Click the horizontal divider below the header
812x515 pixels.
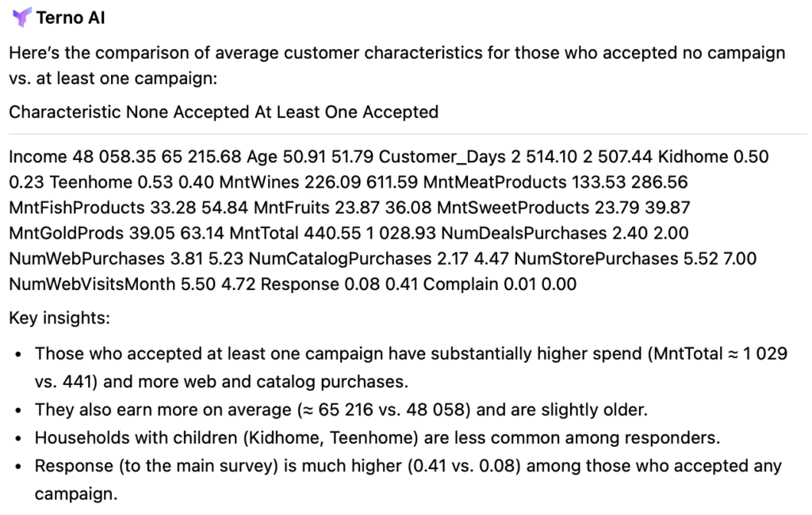click(408, 134)
